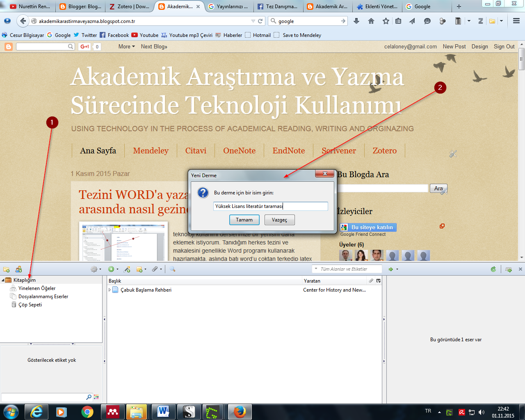This screenshot has height=420, width=525.
Task: Click the Firefox downloads arrow icon
Action: (x=356, y=21)
